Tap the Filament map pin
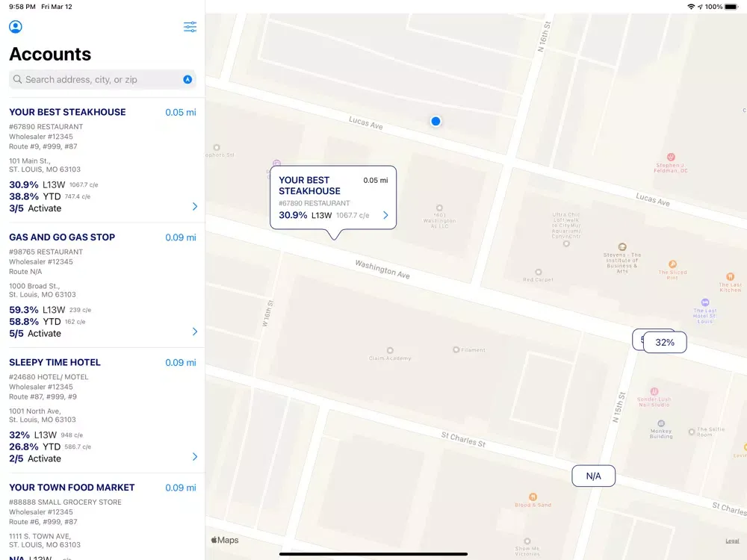The image size is (747, 560). tap(456, 349)
